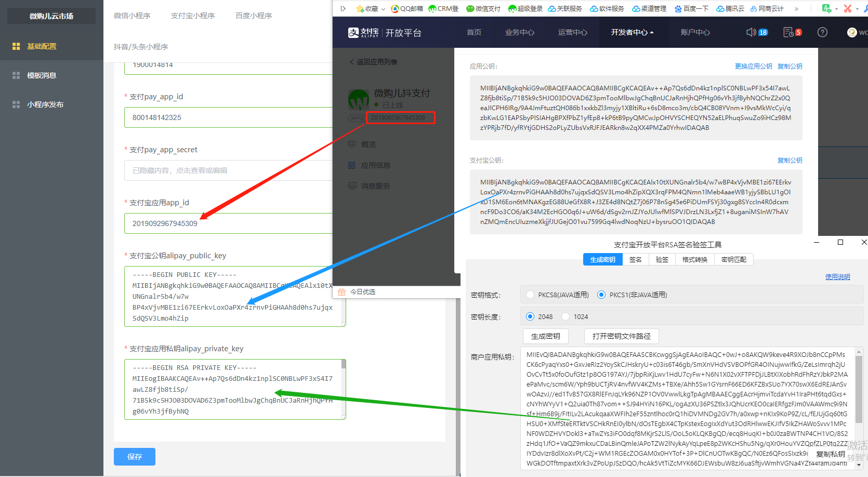Open the QQ邮箱 bookmark
Screen dimensions: 868x477
tap(406, 8)
